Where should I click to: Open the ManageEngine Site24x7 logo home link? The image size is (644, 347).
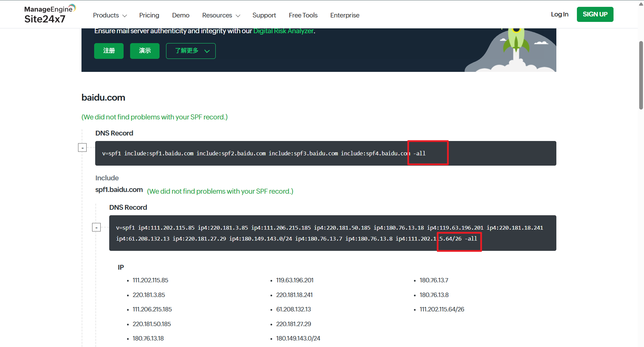[x=50, y=14]
